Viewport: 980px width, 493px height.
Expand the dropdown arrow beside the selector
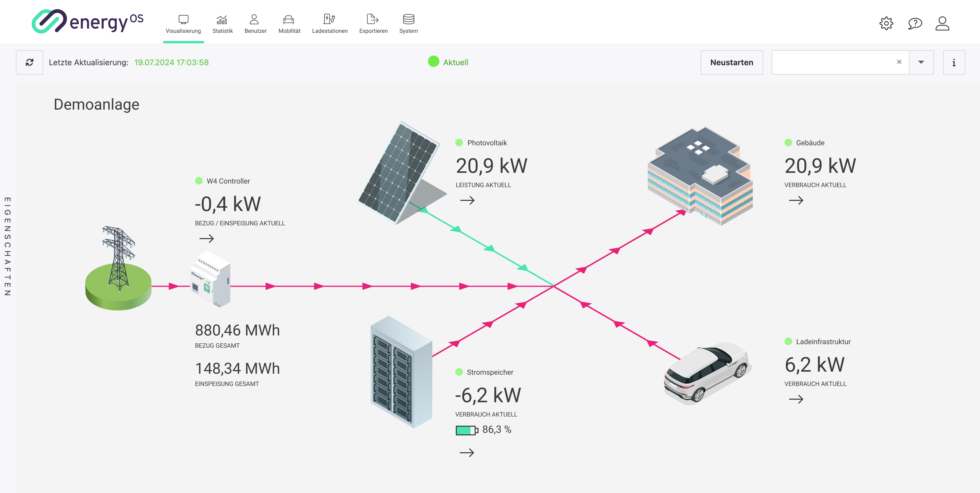click(x=921, y=62)
